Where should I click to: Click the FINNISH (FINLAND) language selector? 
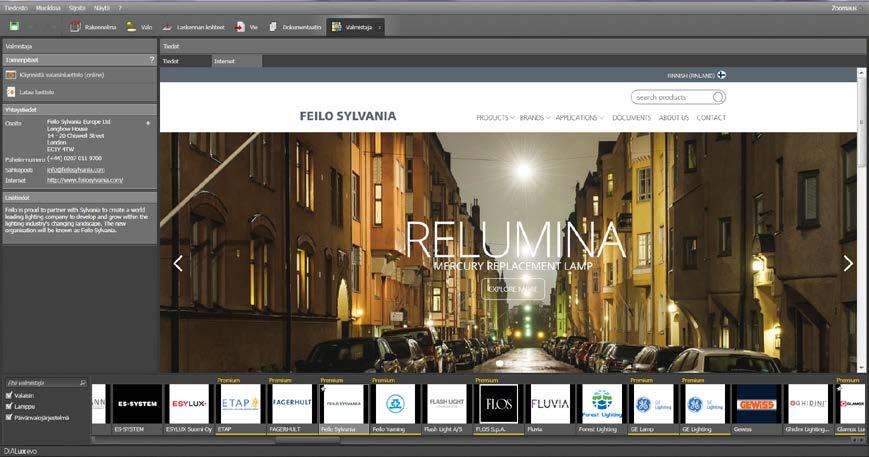pyautogui.click(x=696, y=75)
